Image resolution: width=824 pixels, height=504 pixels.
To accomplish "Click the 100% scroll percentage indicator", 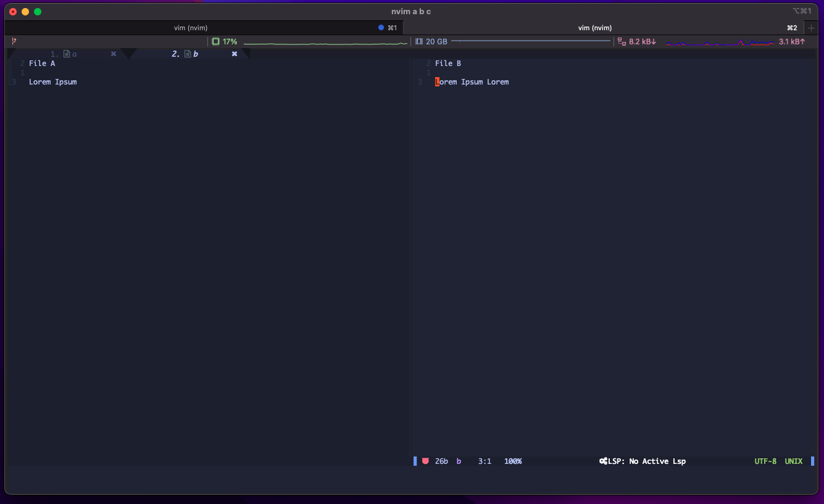I will (513, 461).
